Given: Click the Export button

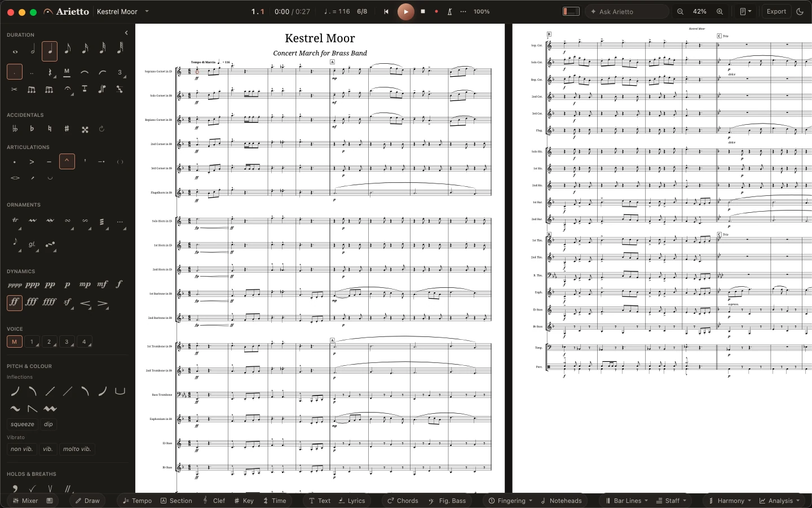Looking at the screenshot, I should [776, 11].
